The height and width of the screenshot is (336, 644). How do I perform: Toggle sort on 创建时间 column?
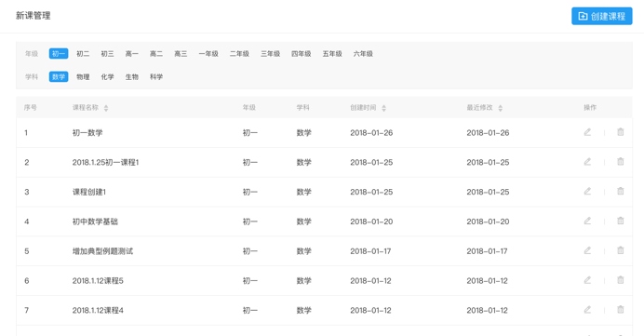click(x=383, y=108)
